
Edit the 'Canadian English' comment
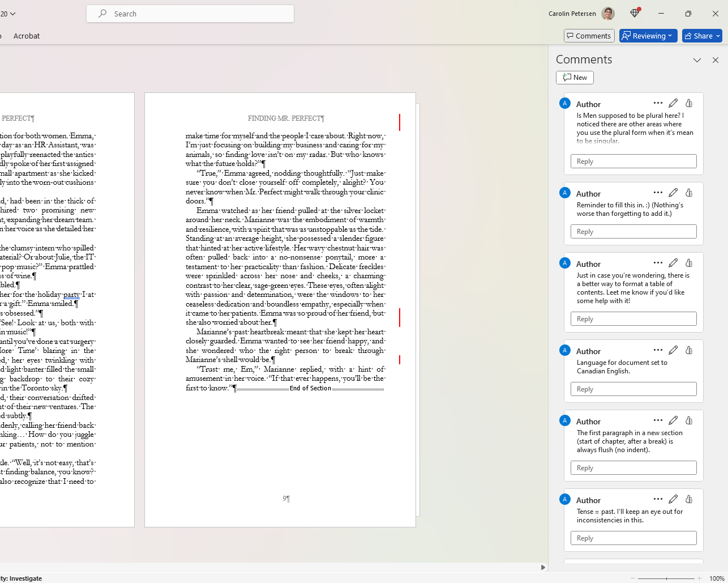(673, 350)
